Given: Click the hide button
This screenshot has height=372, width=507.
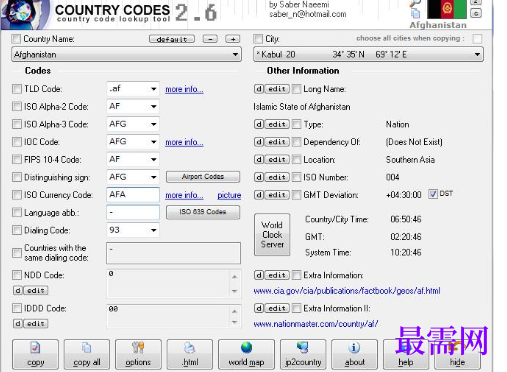Looking at the screenshot, I should tap(457, 354).
